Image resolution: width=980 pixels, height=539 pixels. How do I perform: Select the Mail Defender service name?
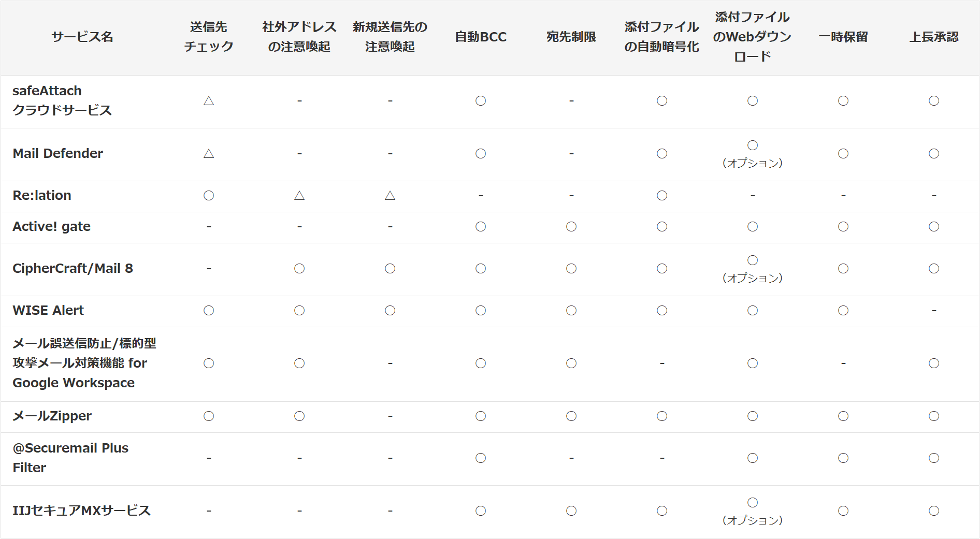click(x=58, y=153)
